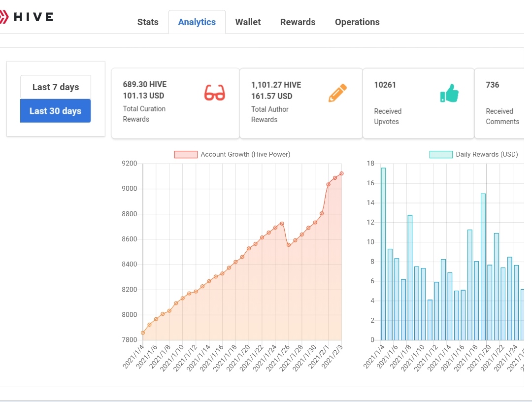
Task: Click the Hive logo icon
Action: point(4,17)
